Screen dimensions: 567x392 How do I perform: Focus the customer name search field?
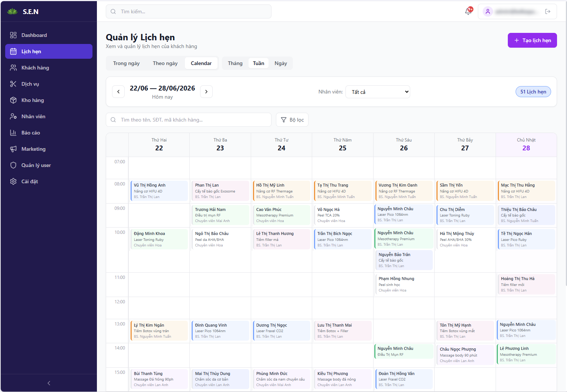(x=189, y=120)
